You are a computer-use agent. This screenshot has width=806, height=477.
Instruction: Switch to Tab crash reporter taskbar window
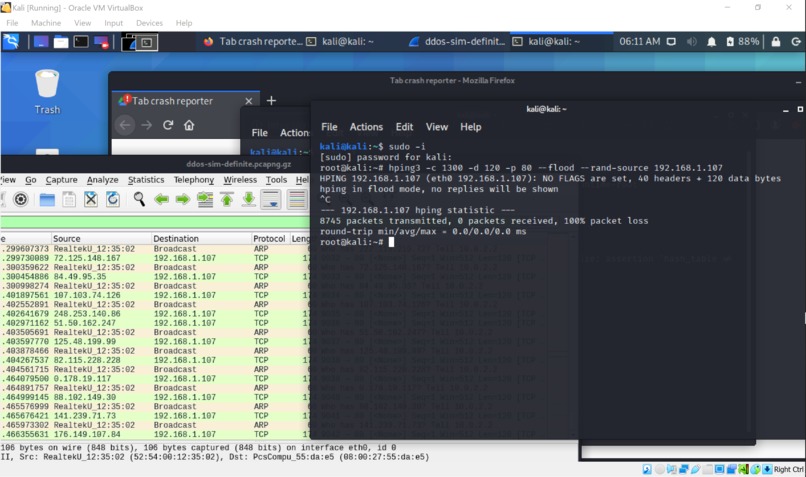click(x=252, y=42)
